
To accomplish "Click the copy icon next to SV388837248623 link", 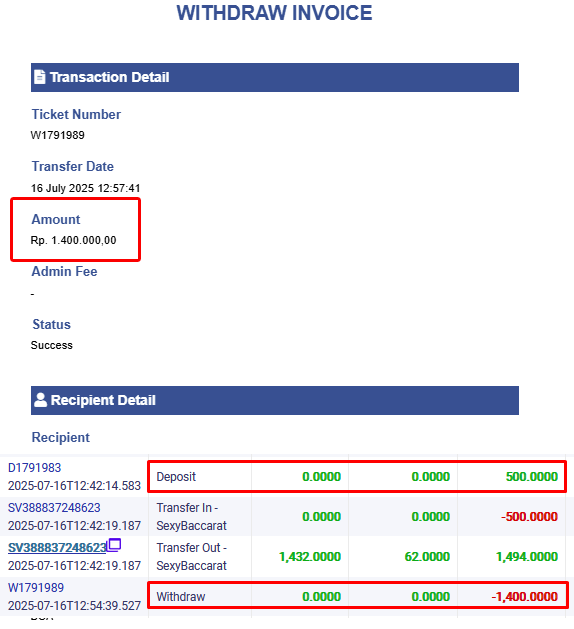I will 114,545.
